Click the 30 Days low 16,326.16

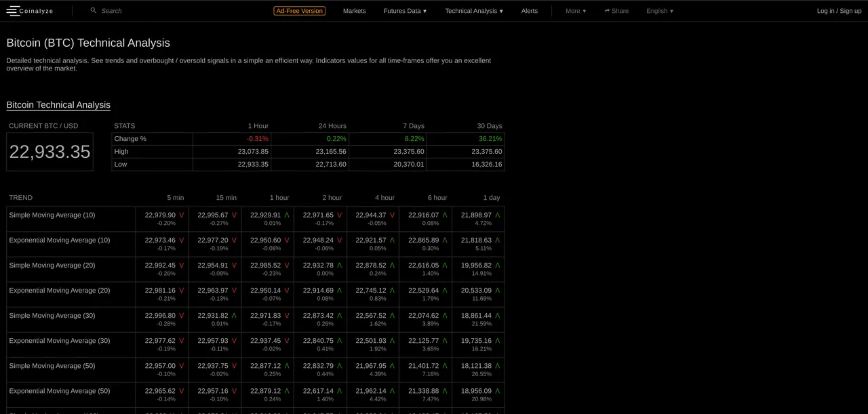pos(487,165)
